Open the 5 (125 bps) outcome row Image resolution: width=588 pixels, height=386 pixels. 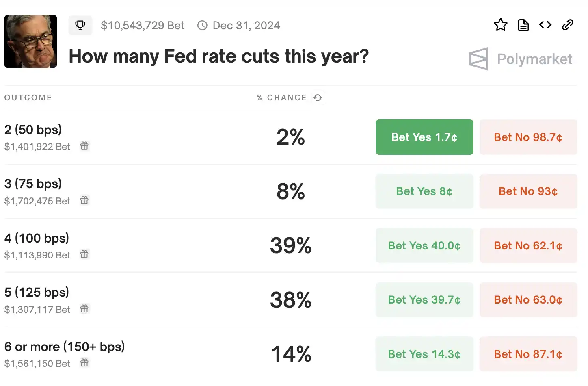pos(37,293)
